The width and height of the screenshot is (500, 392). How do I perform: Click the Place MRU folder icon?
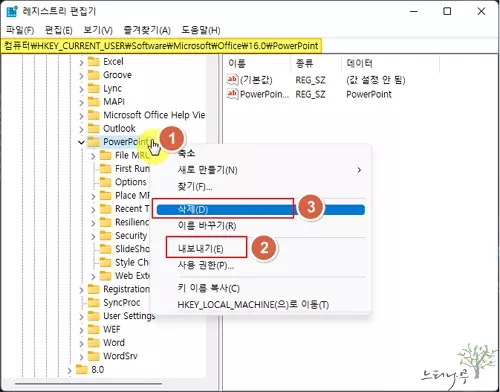click(106, 195)
